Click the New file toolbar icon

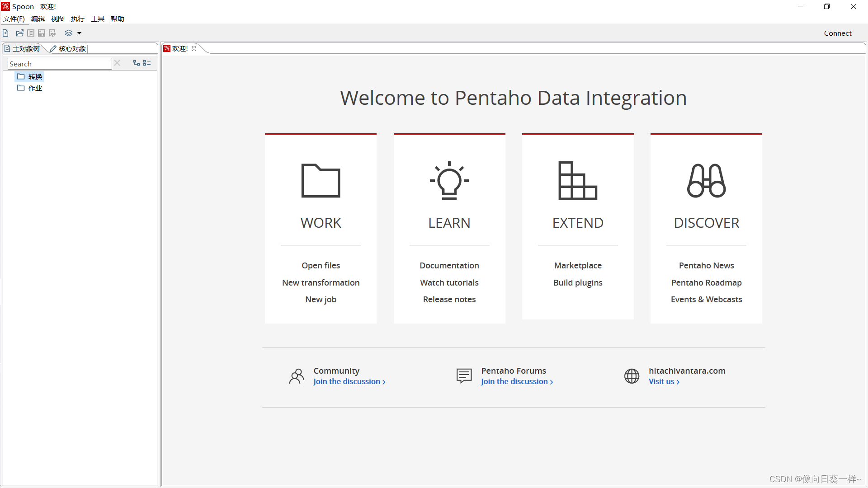[5, 33]
